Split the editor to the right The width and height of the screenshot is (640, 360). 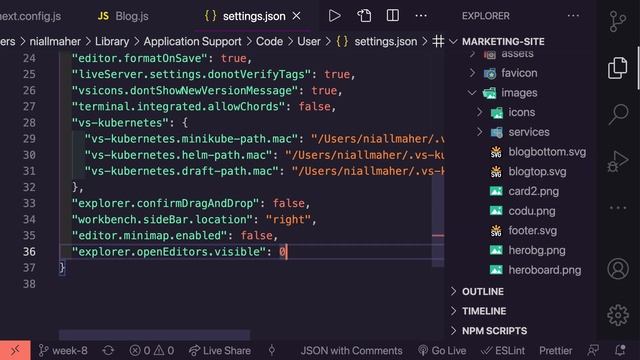(393, 16)
